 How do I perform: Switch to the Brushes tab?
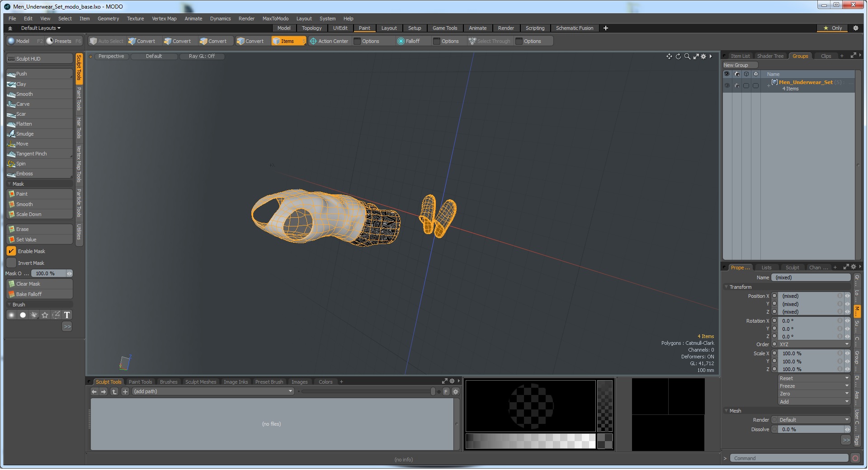[x=169, y=382]
